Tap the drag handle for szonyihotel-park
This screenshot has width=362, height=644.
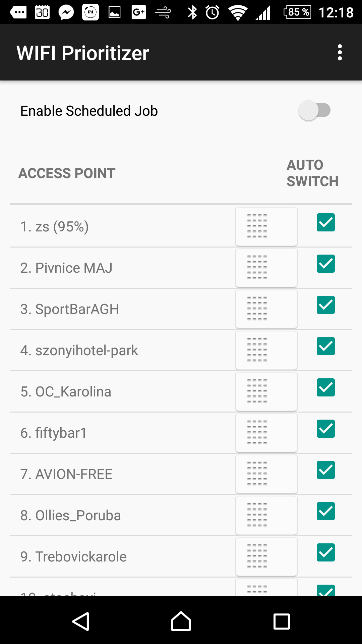coord(266,350)
